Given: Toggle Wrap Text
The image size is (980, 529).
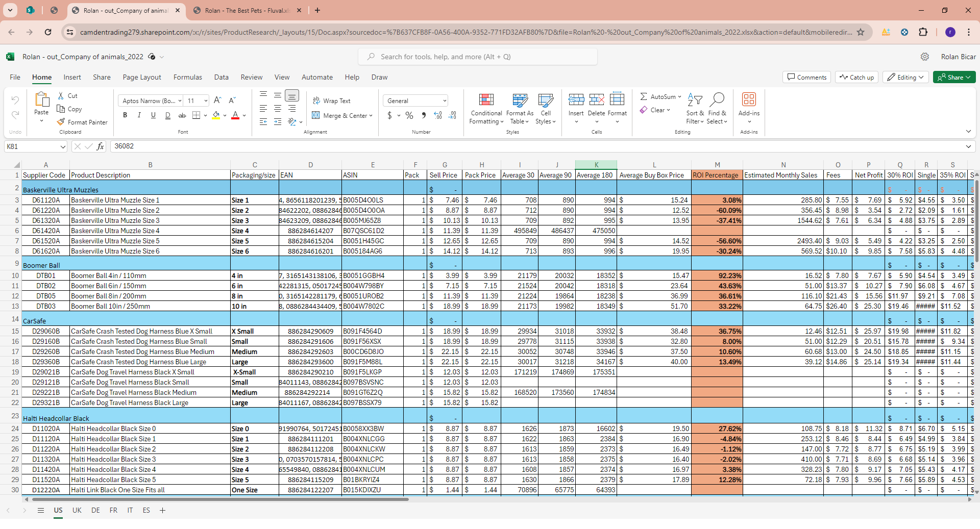Looking at the screenshot, I should (x=331, y=100).
